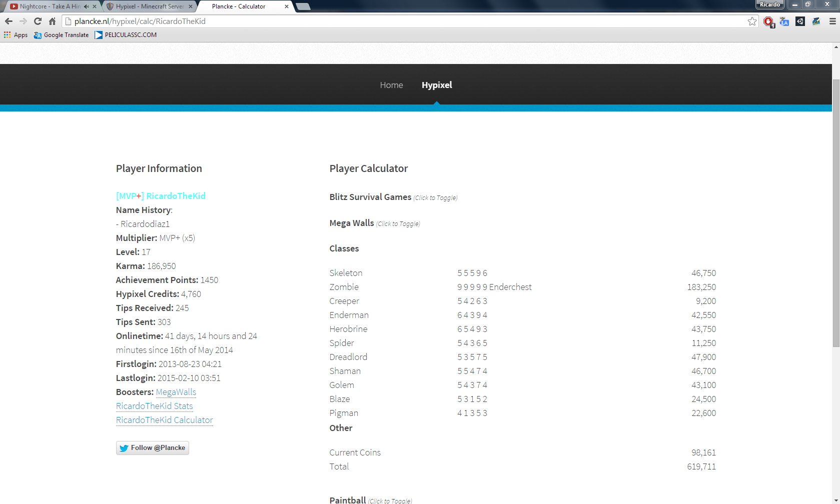Click the Player Calculator heading

pos(369,168)
